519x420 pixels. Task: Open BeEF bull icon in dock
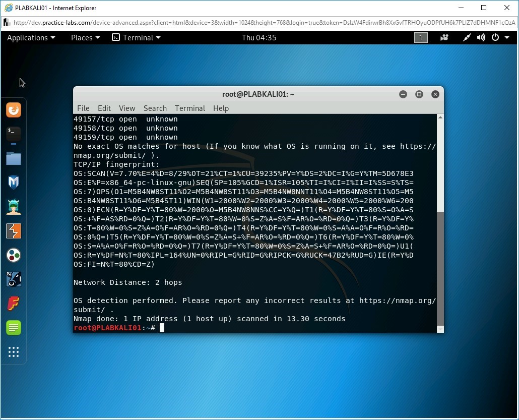tap(14, 279)
